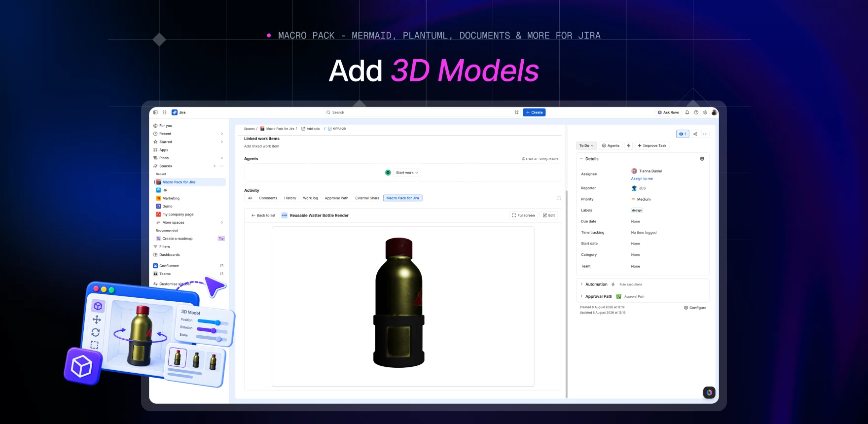Click the blue Create button
Viewport: 868px width, 424px height.
point(534,112)
